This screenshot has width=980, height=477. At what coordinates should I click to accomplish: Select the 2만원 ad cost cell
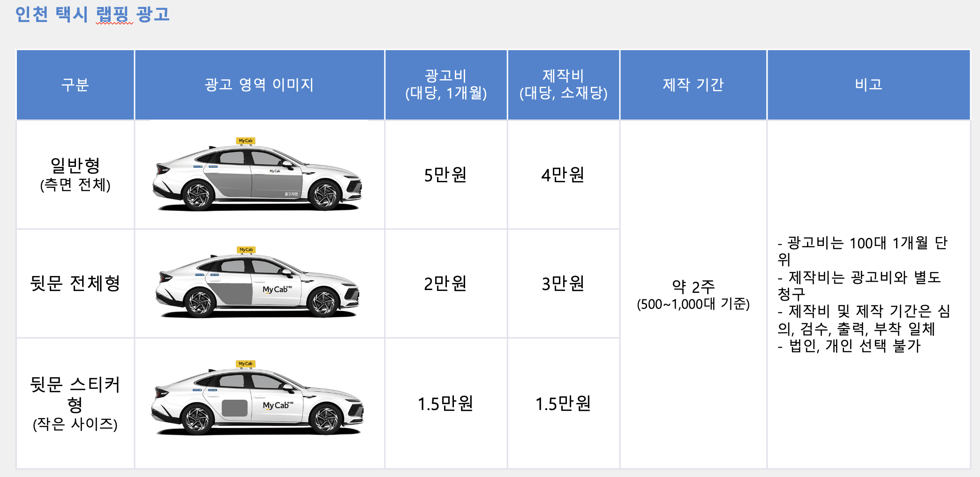point(445,283)
